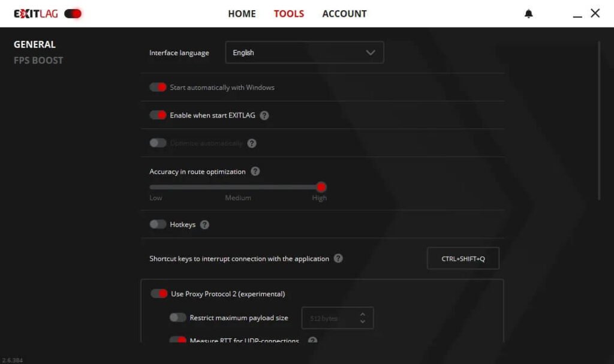Open the notifications bell
The width and height of the screenshot is (614, 364).
click(x=529, y=14)
